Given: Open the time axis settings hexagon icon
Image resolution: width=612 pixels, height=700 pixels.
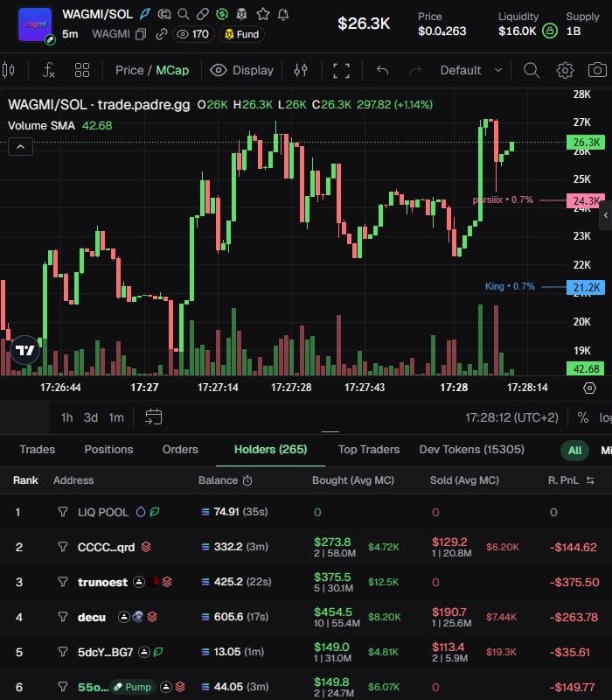Looking at the screenshot, I should (589, 388).
